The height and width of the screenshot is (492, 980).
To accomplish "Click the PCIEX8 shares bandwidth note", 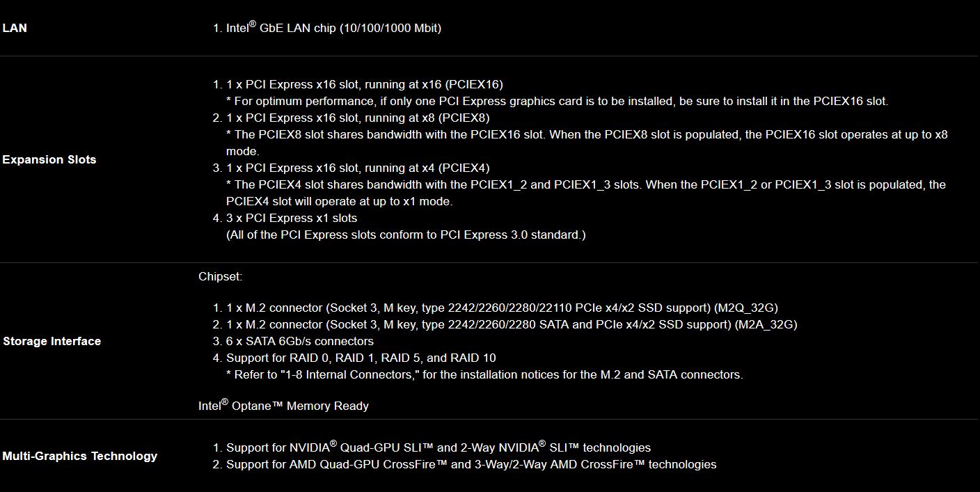I will click(x=586, y=135).
